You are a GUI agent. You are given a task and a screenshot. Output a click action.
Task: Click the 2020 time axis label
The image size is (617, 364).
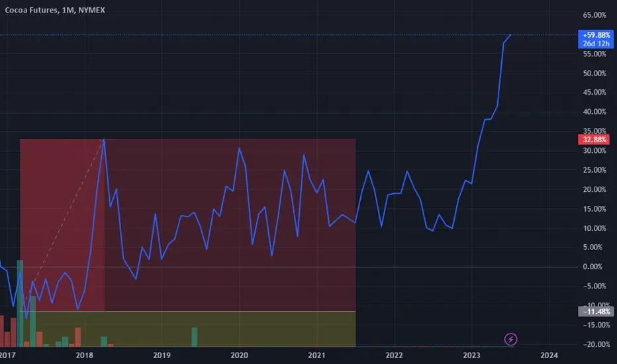(239, 355)
